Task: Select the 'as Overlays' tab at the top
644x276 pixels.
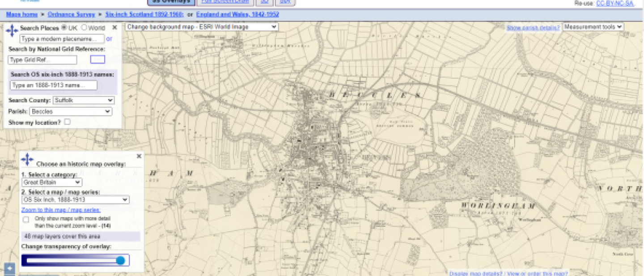Action: (171, 2)
